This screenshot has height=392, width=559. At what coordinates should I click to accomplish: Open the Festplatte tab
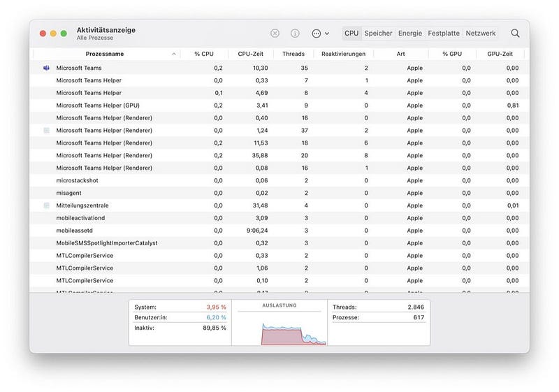click(444, 33)
